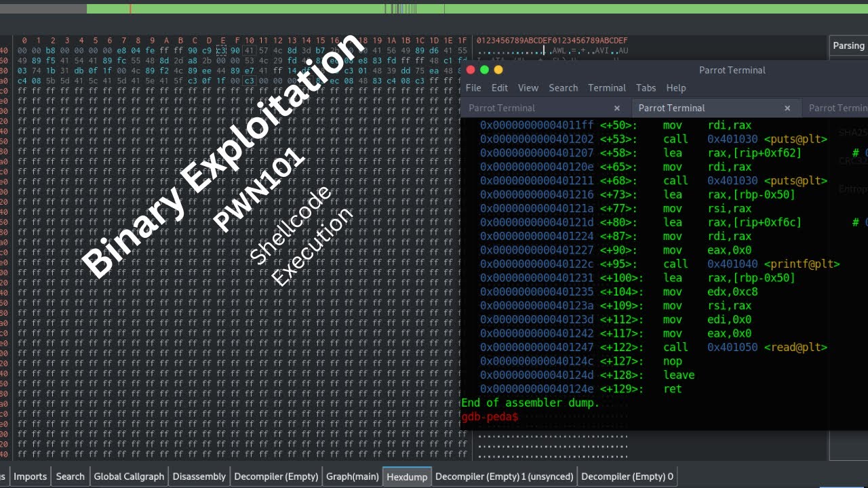Open the Global Callgraph tab
The height and width of the screenshot is (488, 868).
[129, 476]
